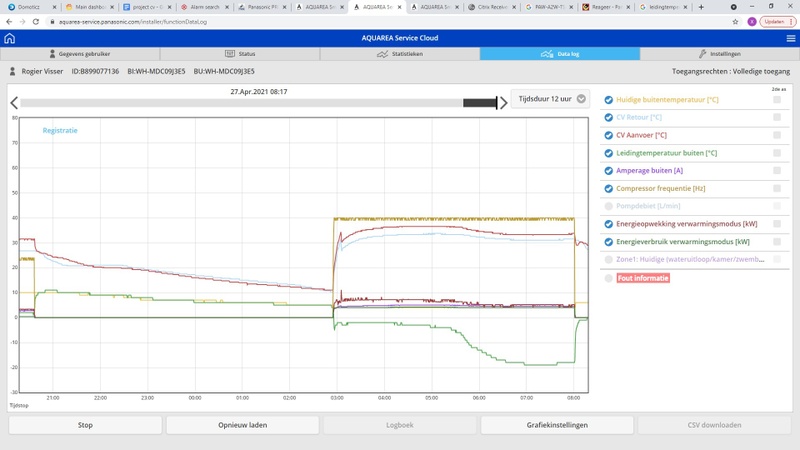This screenshot has height=450, width=800.
Task: Go forward with browser forward arrow
Action: (22, 21)
